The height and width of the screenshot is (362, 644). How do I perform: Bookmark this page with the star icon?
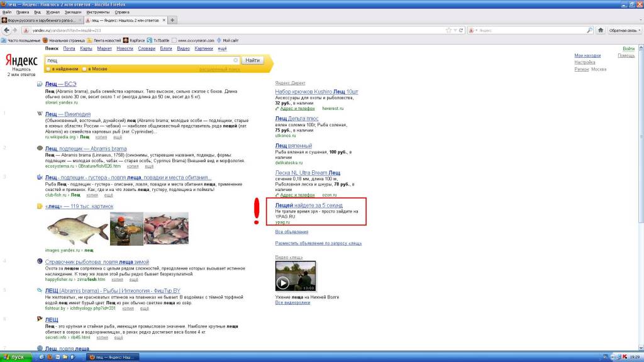tap(448, 30)
